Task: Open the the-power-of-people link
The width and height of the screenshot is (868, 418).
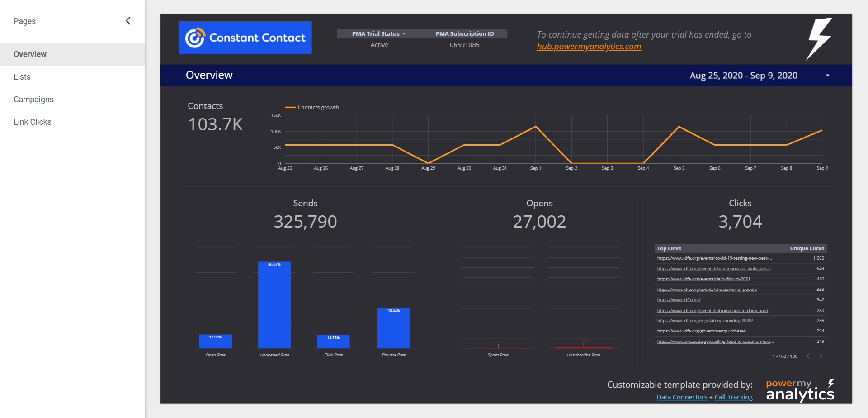Action: [x=707, y=290]
